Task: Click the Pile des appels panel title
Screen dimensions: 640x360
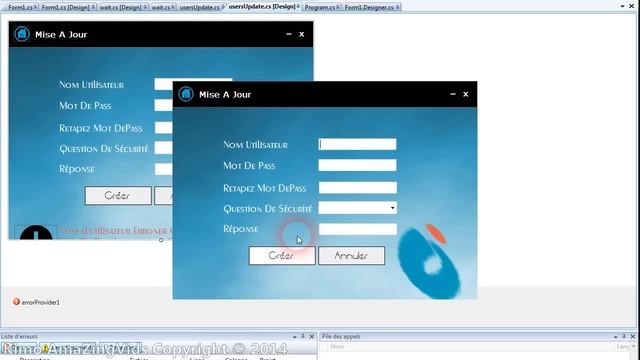Action: 341,336
